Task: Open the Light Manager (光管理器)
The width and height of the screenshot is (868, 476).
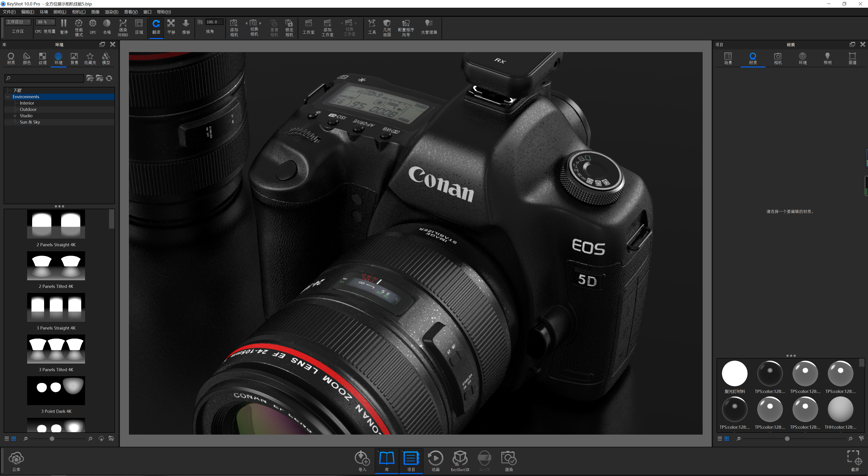Action: [429, 27]
